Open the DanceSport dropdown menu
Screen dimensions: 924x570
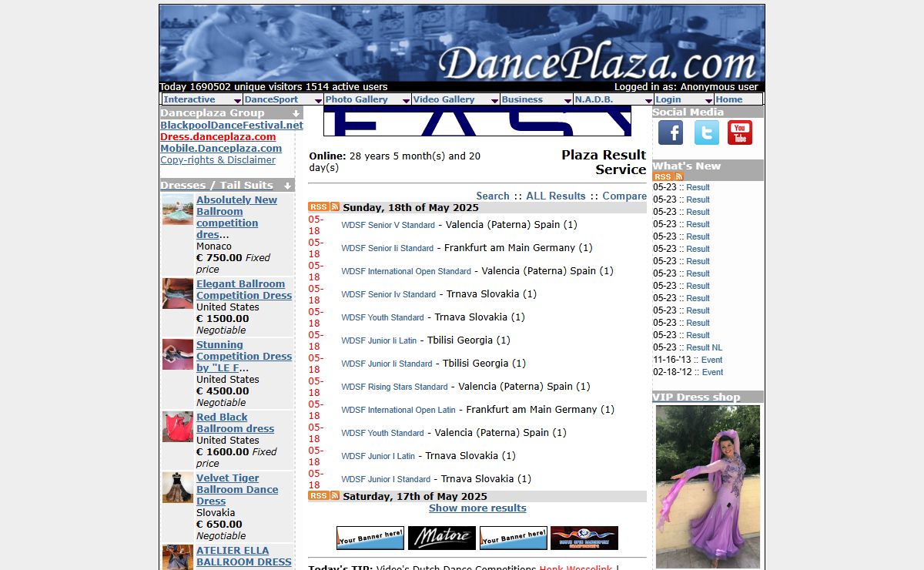[x=283, y=99]
